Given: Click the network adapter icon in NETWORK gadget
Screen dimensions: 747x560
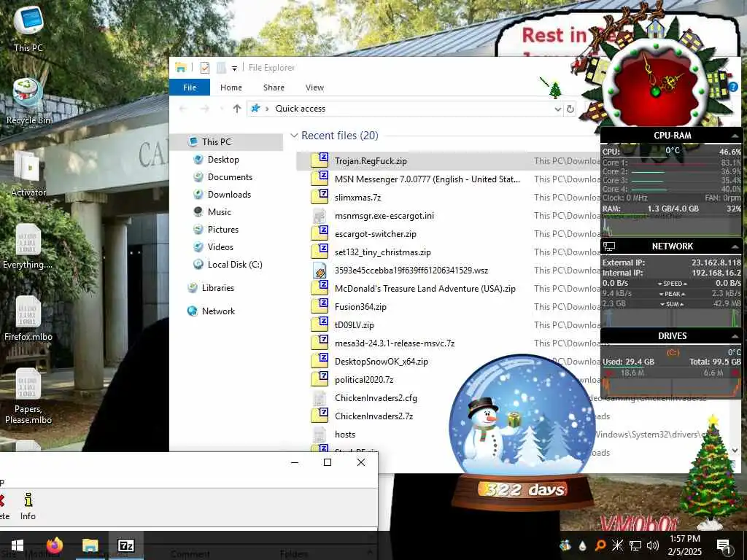Looking at the screenshot, I should [x=609, y=246].
